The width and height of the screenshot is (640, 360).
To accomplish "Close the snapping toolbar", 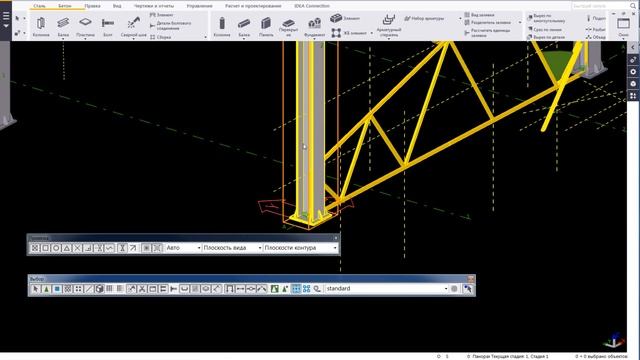I will click(x=336, y=238).
